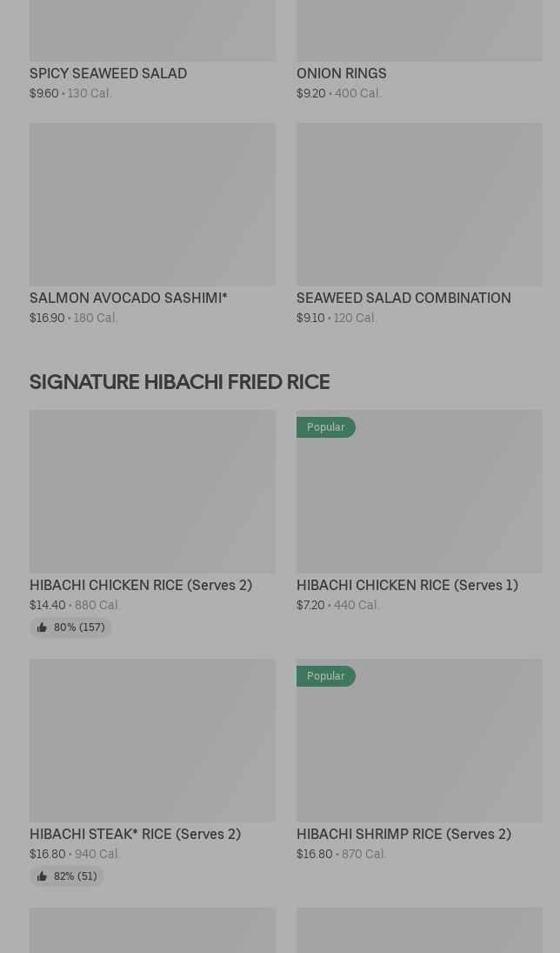
Task: Click Hibachi Chicken Rice (Serves 1) photo
Action: tap(419, 500)
